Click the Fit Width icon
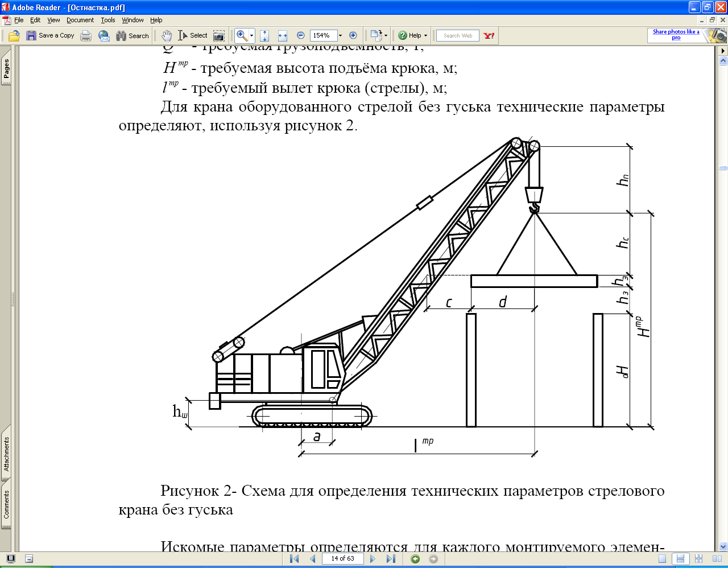This screenshot has width=728, height=568. pyautogui.click(x=283, y=36)
